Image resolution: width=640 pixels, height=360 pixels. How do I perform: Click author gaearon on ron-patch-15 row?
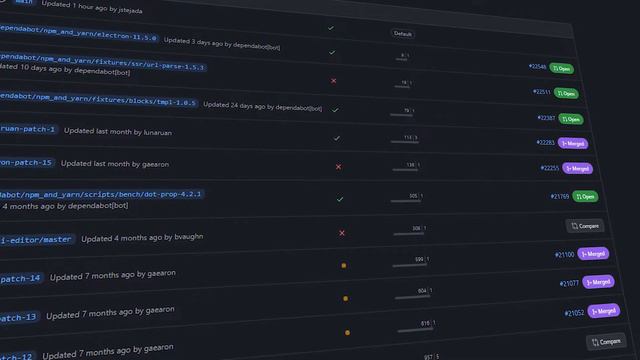pyautogui.click(x=156, y=164)
